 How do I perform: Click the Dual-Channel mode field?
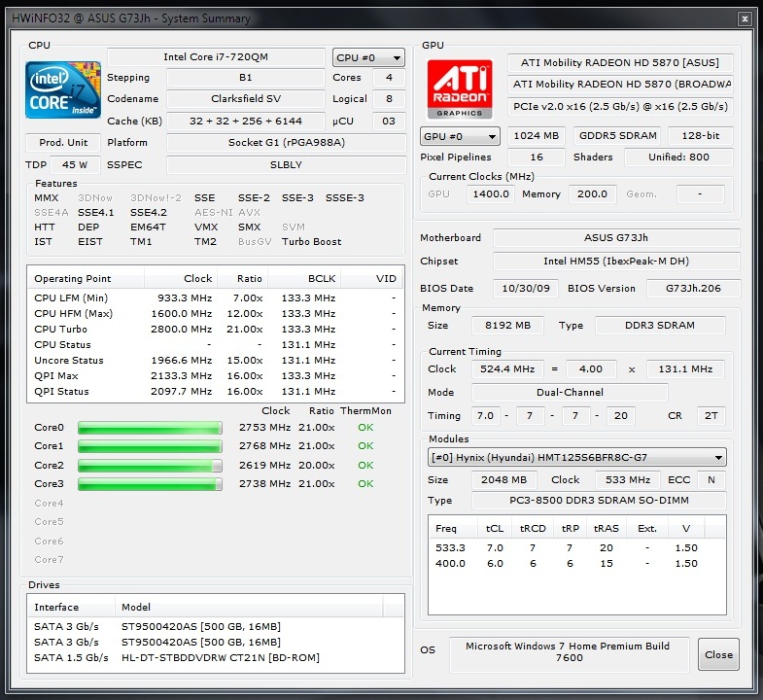click(x=570, y=393)
